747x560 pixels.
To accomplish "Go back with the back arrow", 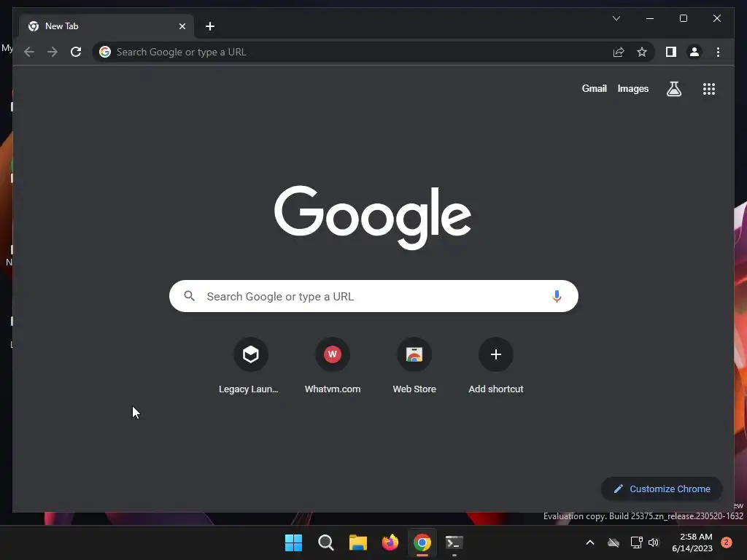I will click(29, 52).
